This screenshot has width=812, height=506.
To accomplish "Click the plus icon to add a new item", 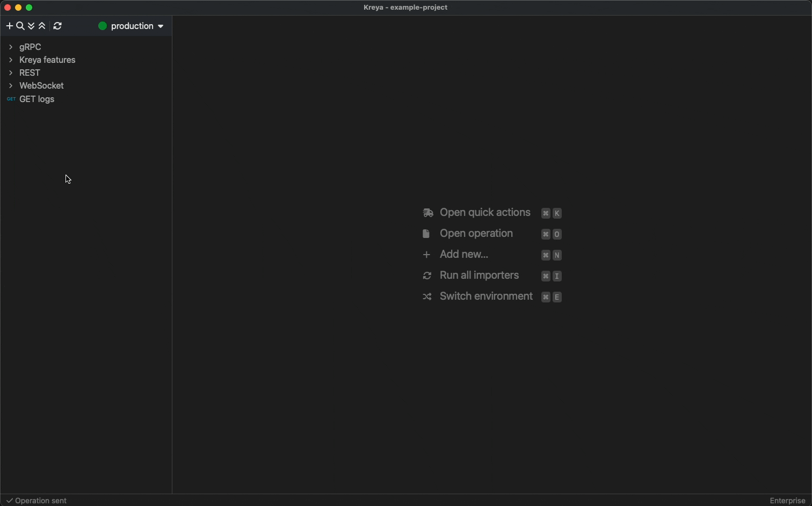I will [x=9, y=26].
